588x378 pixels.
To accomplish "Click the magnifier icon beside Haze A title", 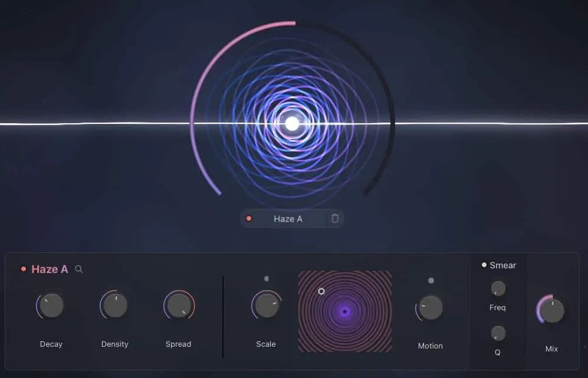I will click(x=79, y=269).
